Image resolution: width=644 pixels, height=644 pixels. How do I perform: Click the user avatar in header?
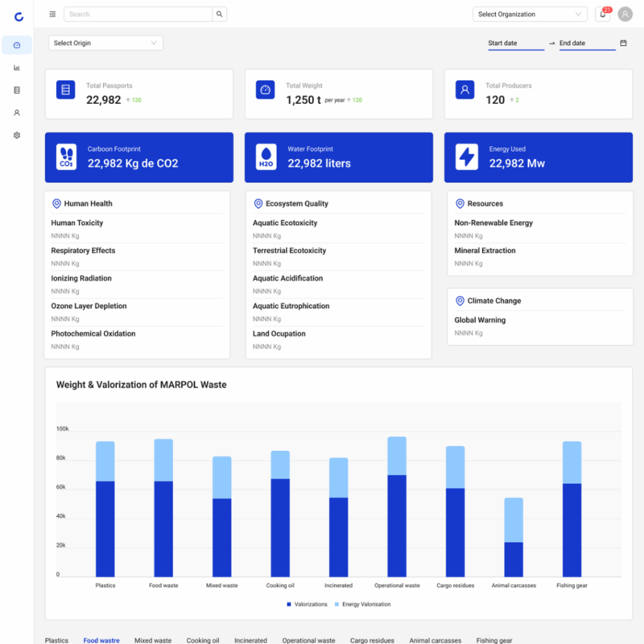pyautogui.click(x=625, y=14)
